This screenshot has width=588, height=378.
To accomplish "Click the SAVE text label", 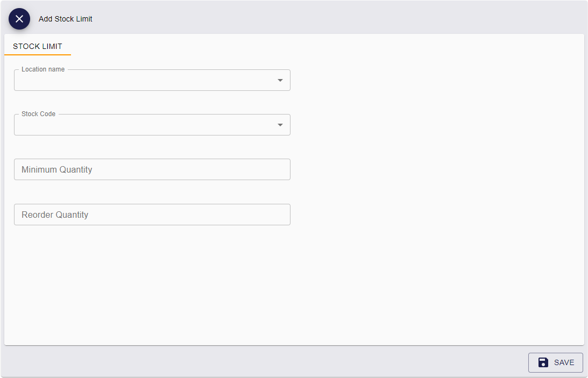I will pos(564,362).
